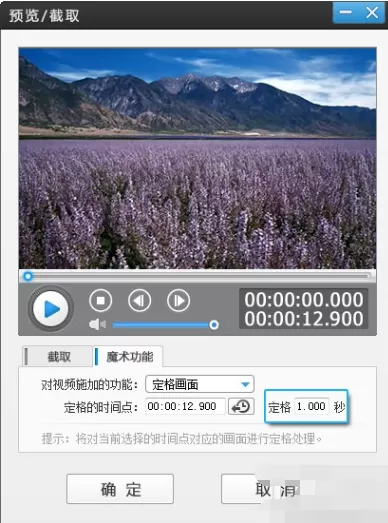This screenshot has height=523, width=388.
Task: Minimize the 预览/截取 window
Action: [346, 13]
